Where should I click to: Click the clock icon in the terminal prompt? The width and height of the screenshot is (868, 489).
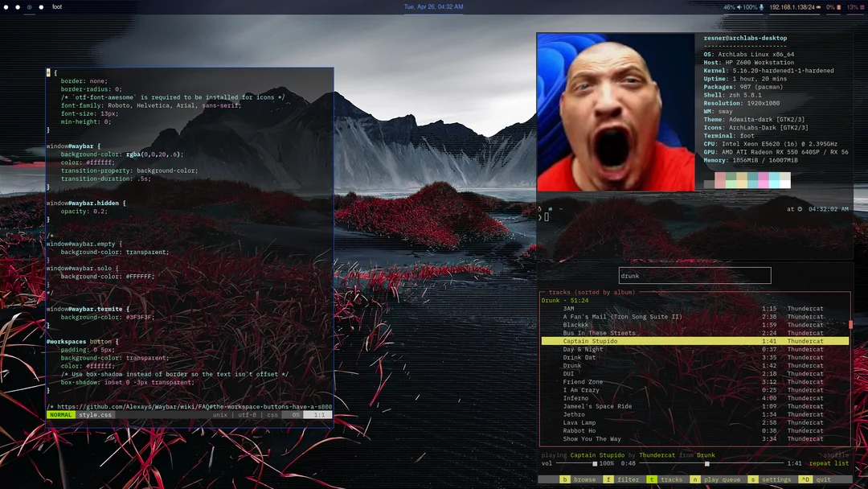[x=800, y=209]
